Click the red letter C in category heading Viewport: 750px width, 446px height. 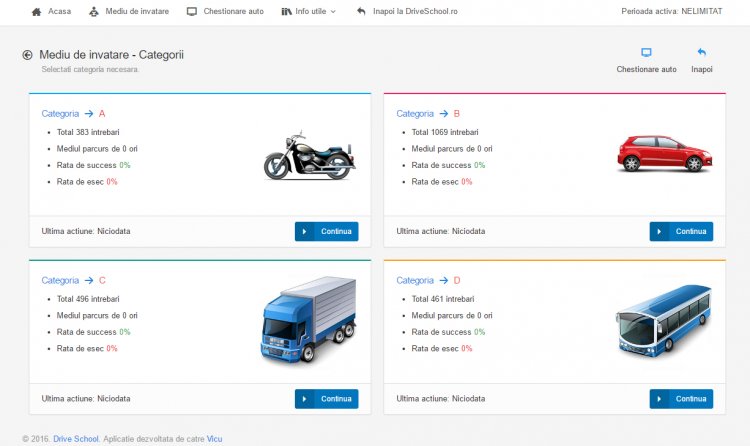click(x=102, y=280)
